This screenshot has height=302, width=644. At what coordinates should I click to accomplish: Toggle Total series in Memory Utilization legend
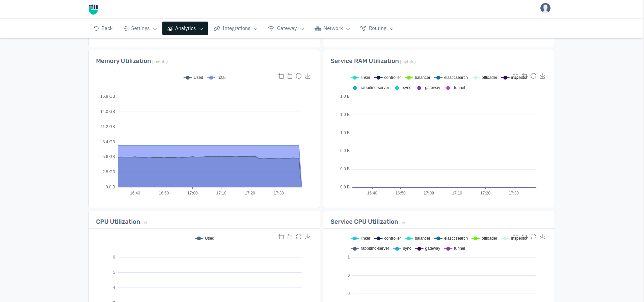(216, 78)
